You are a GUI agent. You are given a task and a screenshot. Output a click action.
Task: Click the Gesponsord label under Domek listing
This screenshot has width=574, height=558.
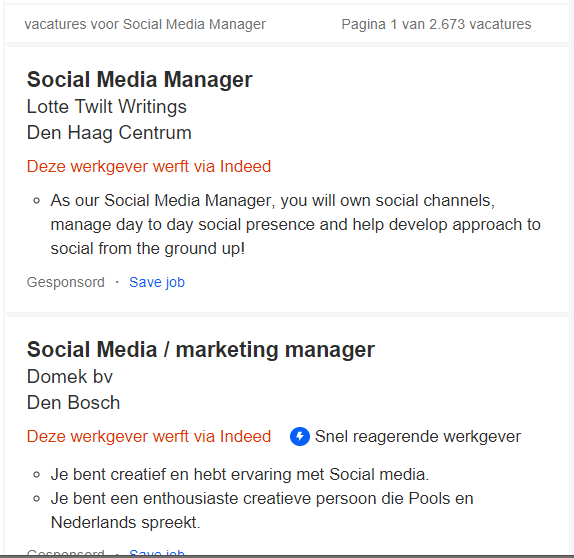tap(66, 553)
